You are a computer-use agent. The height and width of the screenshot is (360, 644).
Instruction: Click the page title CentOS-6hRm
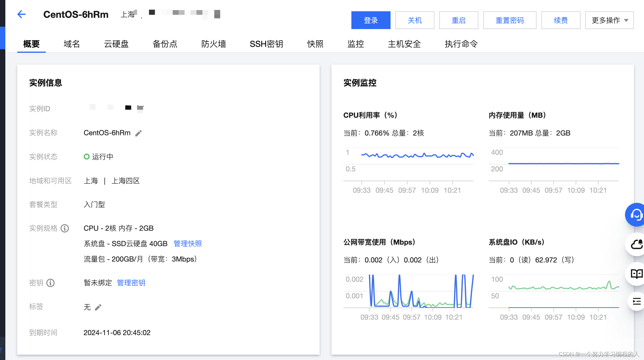click(76, 15)
